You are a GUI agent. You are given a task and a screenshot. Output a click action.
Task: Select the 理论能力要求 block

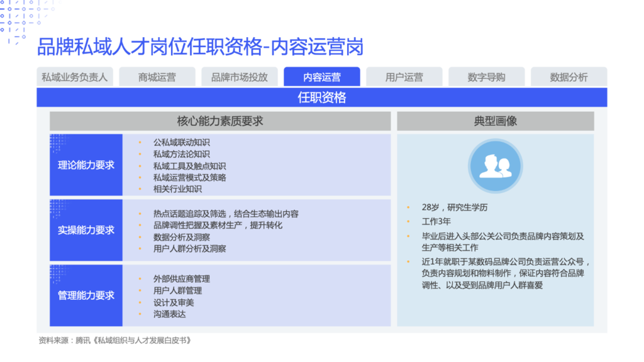[x=86, y=165]
